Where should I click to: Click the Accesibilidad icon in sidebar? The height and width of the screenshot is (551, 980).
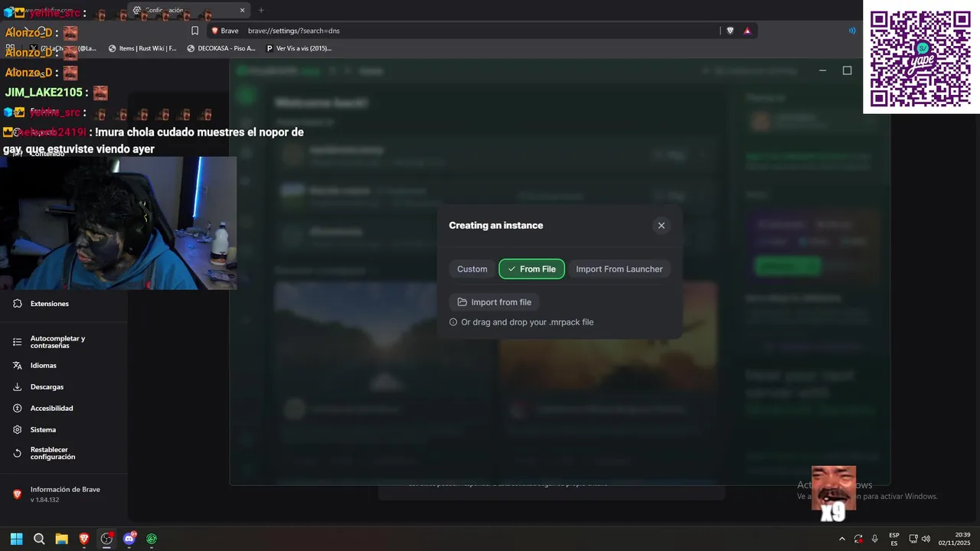[x=17, y=409]
